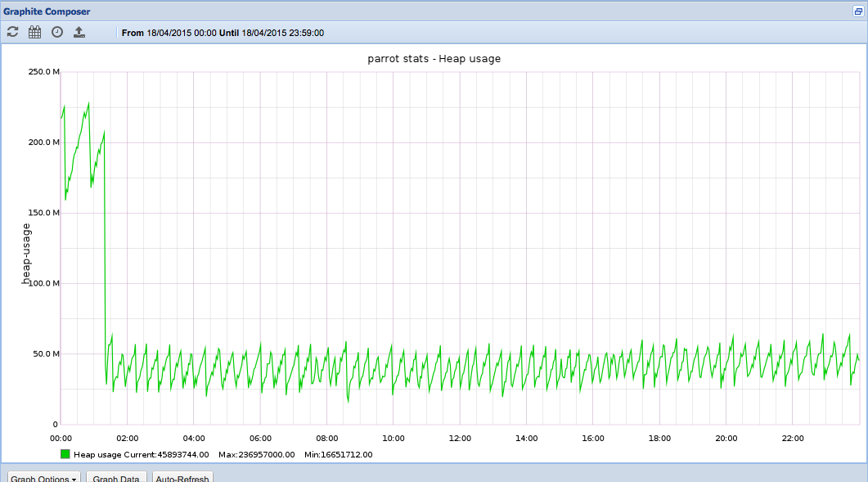This screenshot has width=868, height=482.
Task: Click the Graphite Composer window title
Action: [x=47, y=11]
